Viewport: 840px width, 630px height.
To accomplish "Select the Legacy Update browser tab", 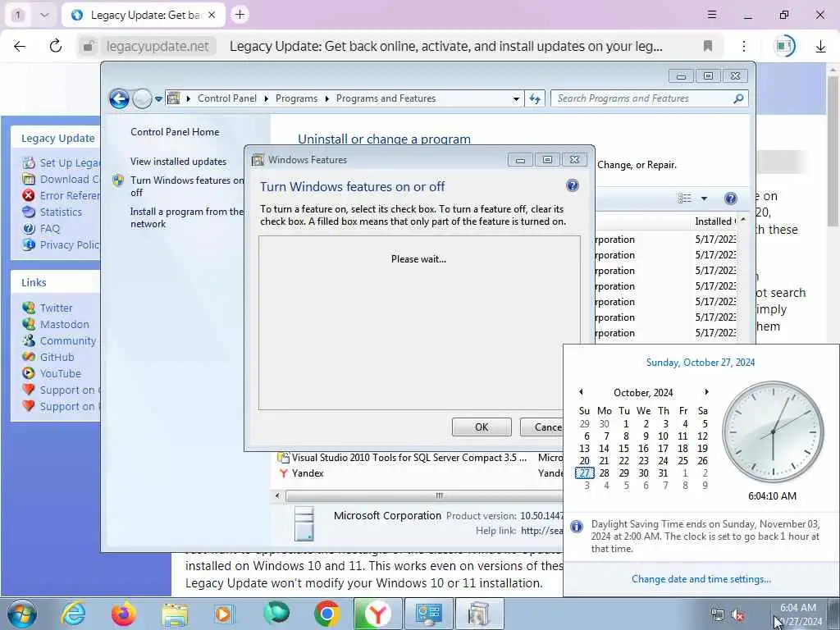I will tap(143, 15).
